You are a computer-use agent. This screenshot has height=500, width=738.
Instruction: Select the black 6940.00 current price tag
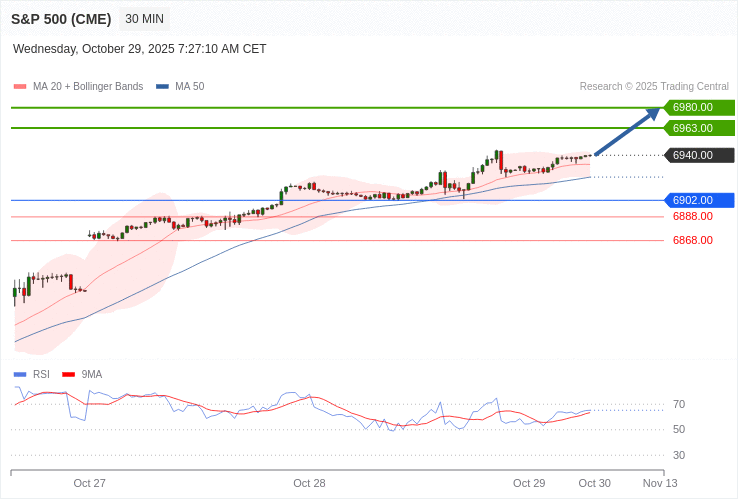[x=699, y=155]
